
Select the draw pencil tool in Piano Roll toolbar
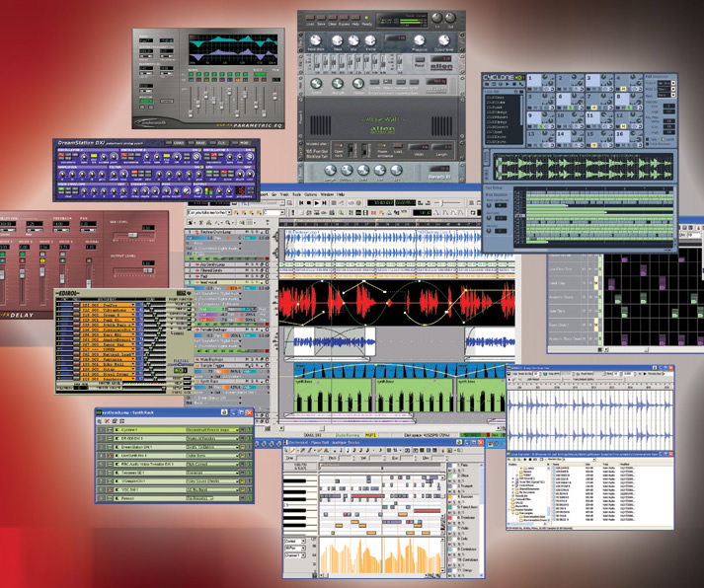tap(292, 450)
